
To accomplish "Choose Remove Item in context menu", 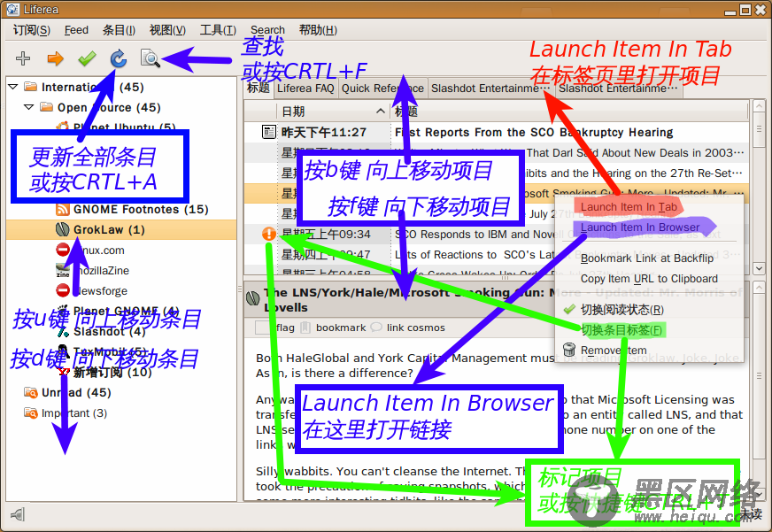I will click(614, 351).
